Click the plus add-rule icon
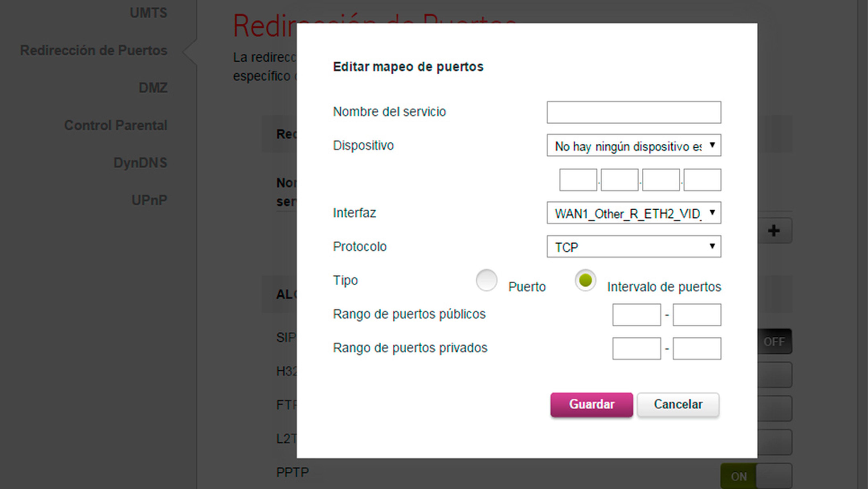 pos(774,231)
